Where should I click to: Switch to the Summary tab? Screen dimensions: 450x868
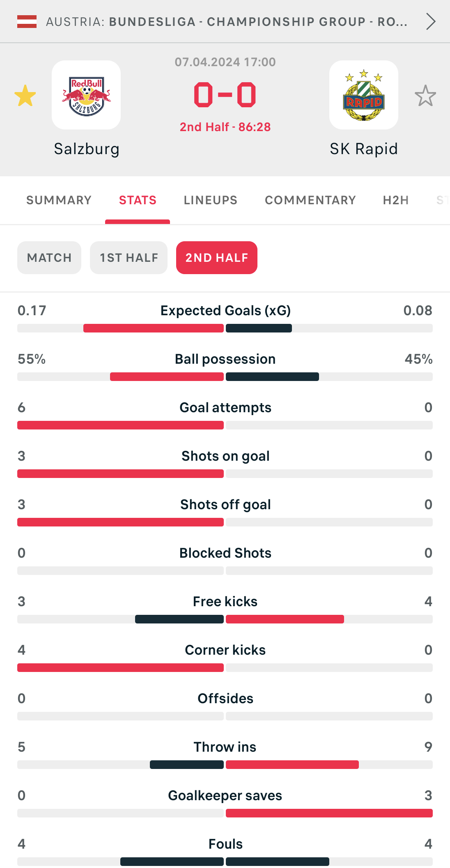pos(59,200)
